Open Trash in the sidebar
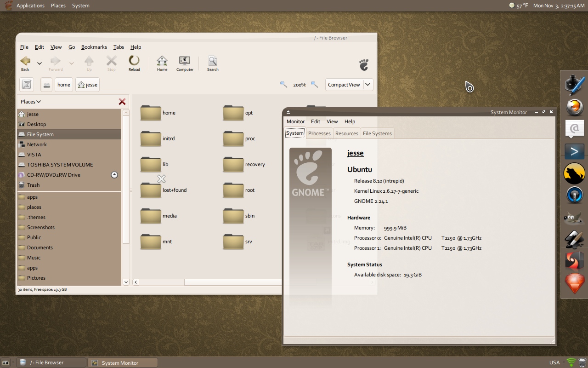This screenshot has width=588, height=368. [69, 185]
